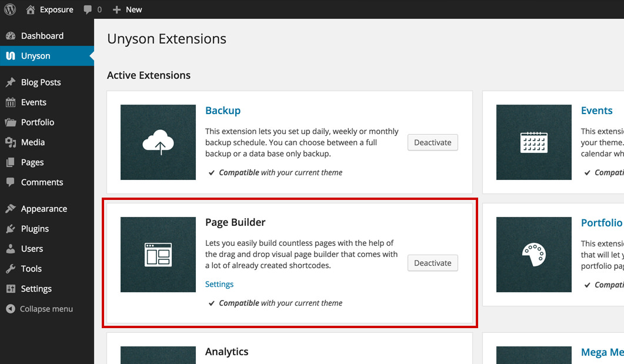
Task: Click the home icon beside Exposure
Action: coord(30,9)
